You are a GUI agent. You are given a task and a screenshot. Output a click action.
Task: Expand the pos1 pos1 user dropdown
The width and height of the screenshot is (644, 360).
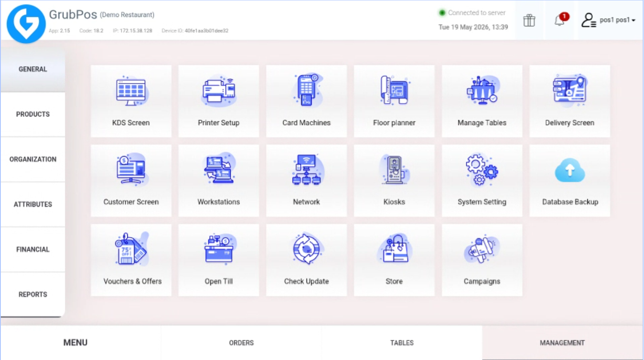608,20
